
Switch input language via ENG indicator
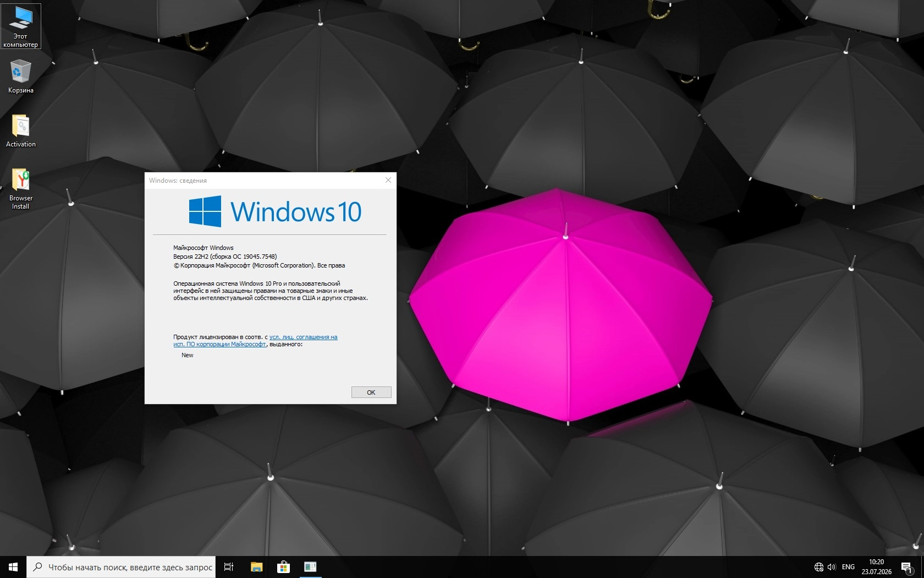pos(848,567)
